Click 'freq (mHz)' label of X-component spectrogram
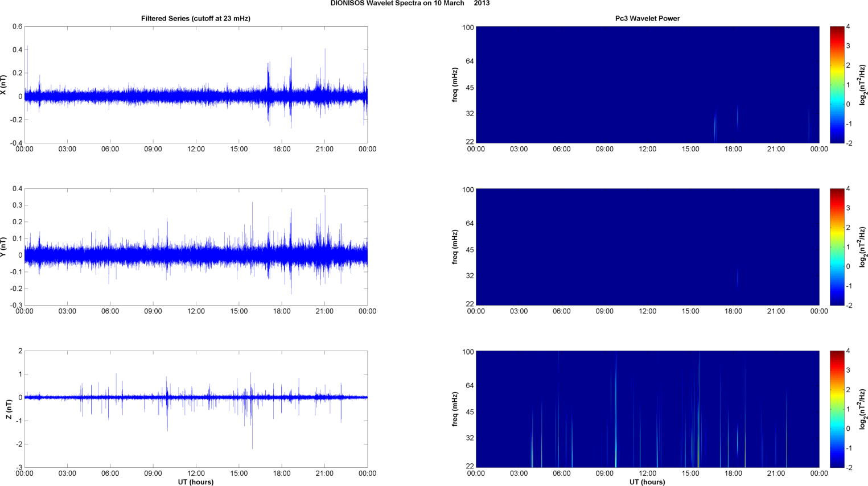This screenshot has height=486, width=868. pos(455,85)
